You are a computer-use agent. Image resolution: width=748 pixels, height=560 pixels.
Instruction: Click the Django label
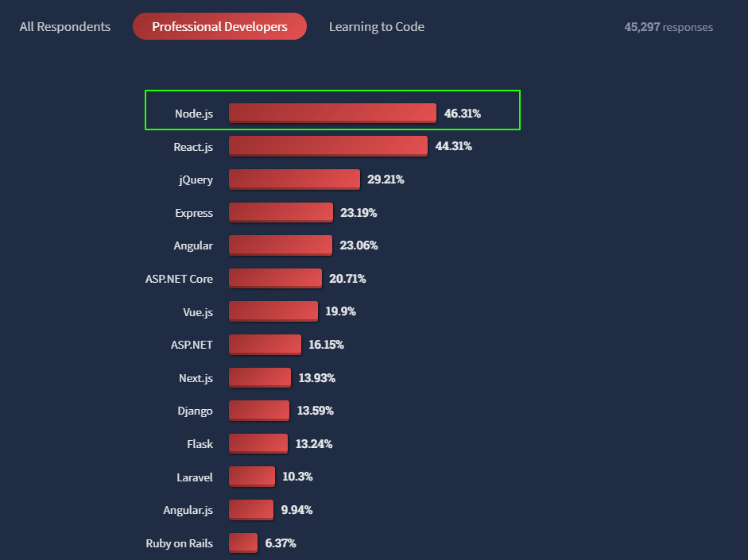[196, 411]
